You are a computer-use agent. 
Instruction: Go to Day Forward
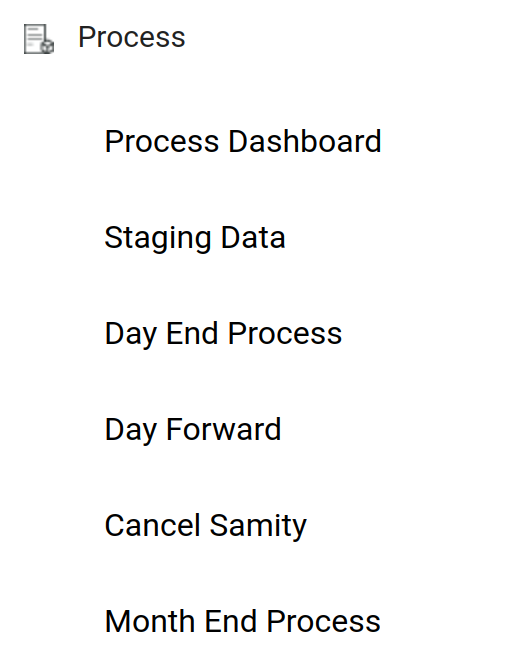pos(193,430)
